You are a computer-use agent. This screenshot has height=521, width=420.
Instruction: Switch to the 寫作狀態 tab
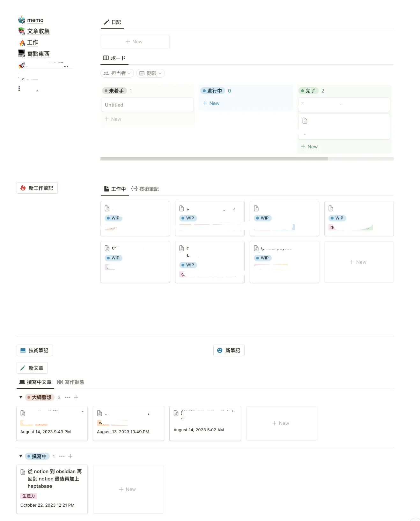(71, 382)
